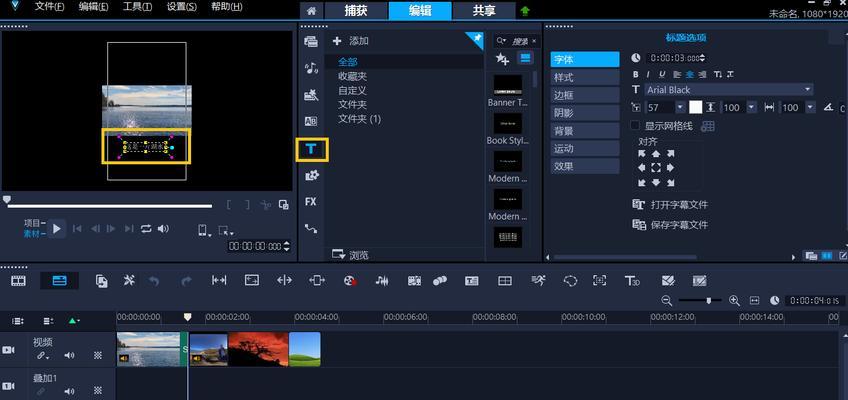
Task: Open the Split Screen template icon
Action: click(x=505, y=281)
